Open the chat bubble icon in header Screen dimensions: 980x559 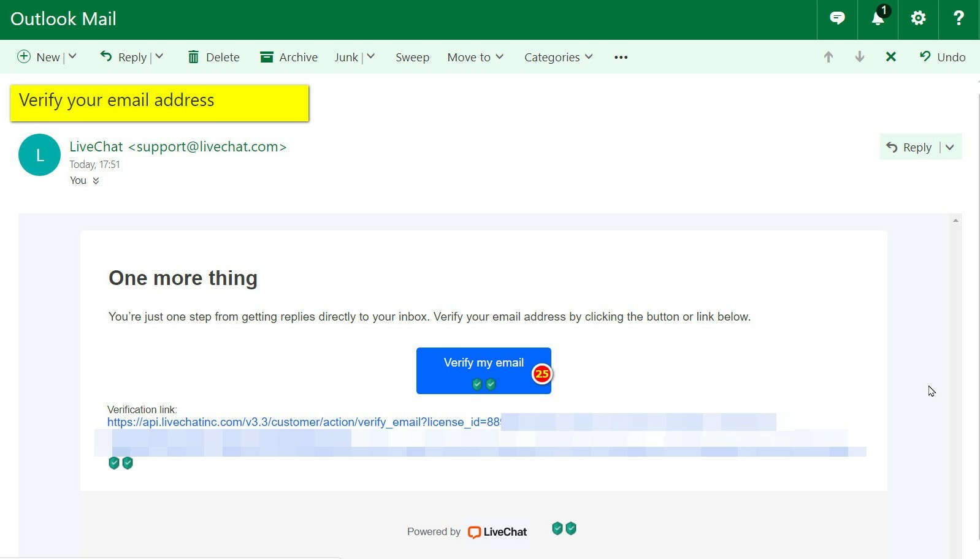(837, 18)
